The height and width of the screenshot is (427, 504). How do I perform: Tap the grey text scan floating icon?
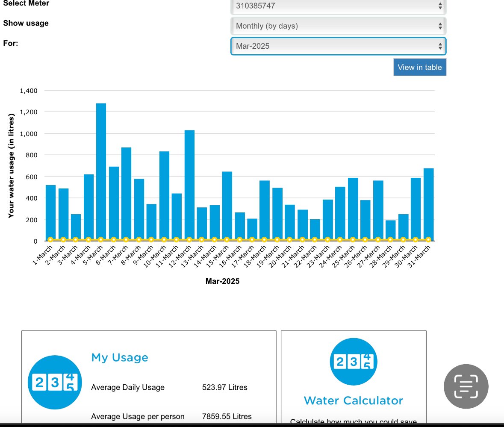(466, 386)
